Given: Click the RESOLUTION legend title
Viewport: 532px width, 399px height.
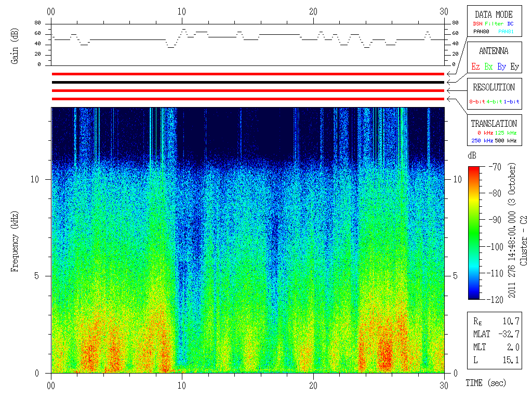Looking at the screenshot, I should 494,87.
